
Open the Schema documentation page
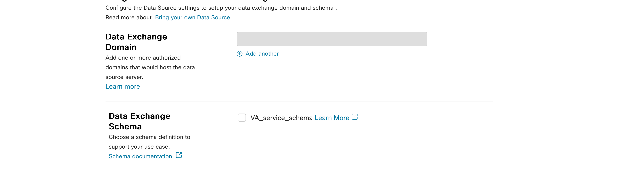140,156
